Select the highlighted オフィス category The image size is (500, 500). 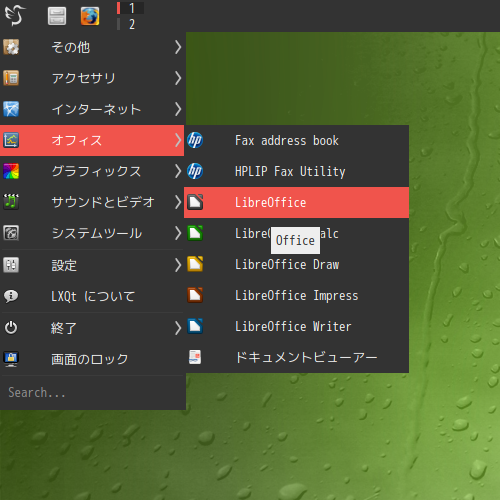[x=92, y=140]
